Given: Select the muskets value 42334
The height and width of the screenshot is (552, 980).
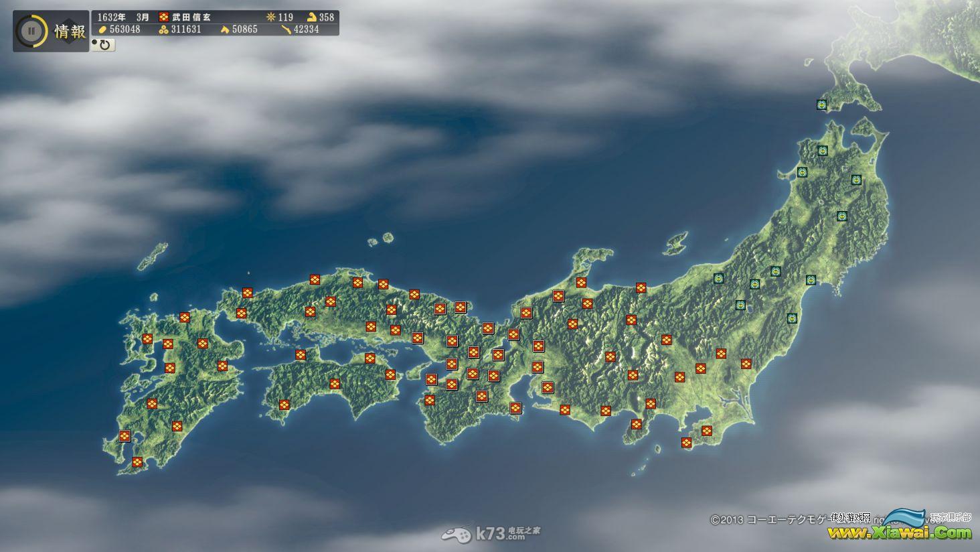Looking at the screenshot, I should (x=307, y=29).
